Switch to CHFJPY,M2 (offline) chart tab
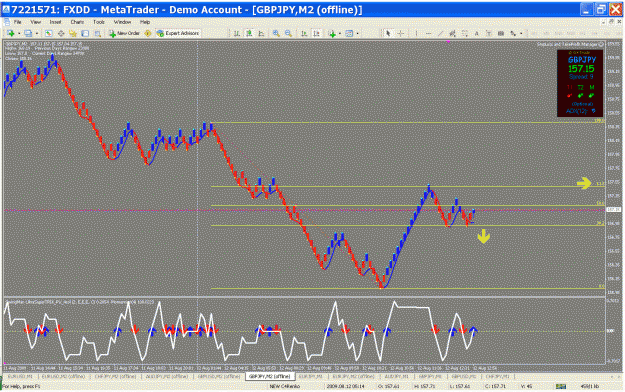 click(x=116, y=376)
